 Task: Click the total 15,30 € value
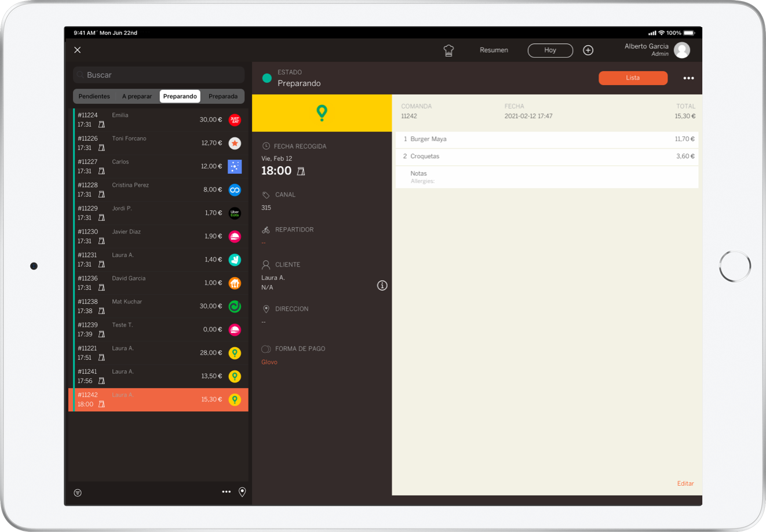point(685,116)
